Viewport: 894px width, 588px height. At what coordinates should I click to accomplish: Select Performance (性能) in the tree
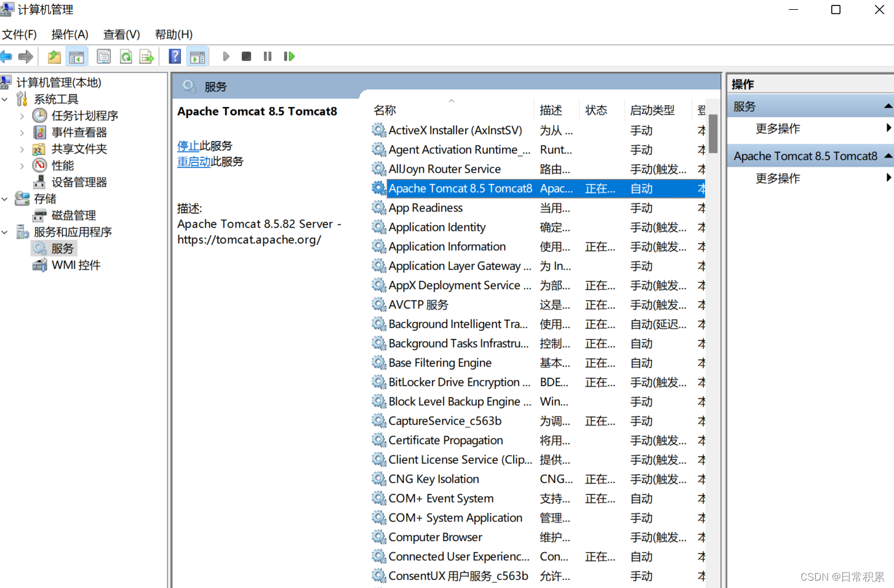(63, 165)
